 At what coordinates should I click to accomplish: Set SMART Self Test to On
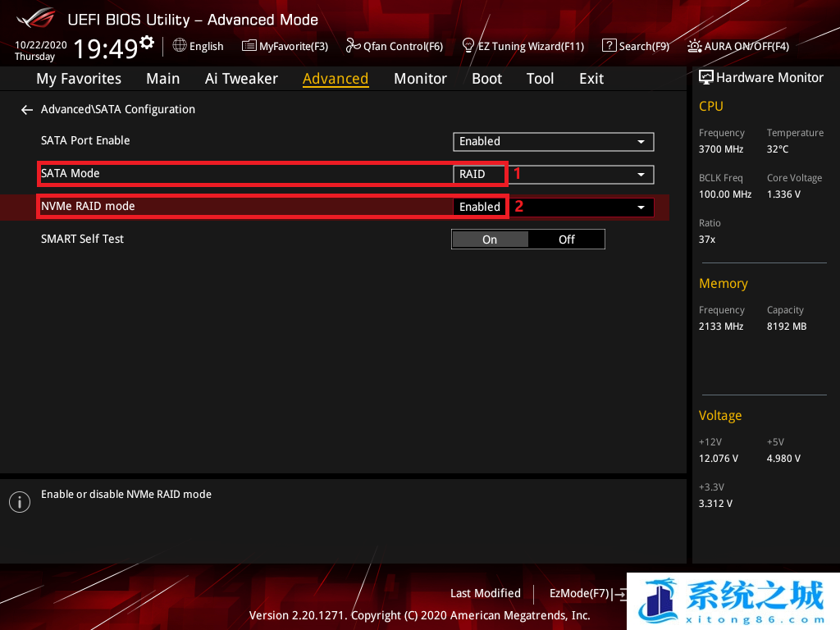(x=491, y=240)
